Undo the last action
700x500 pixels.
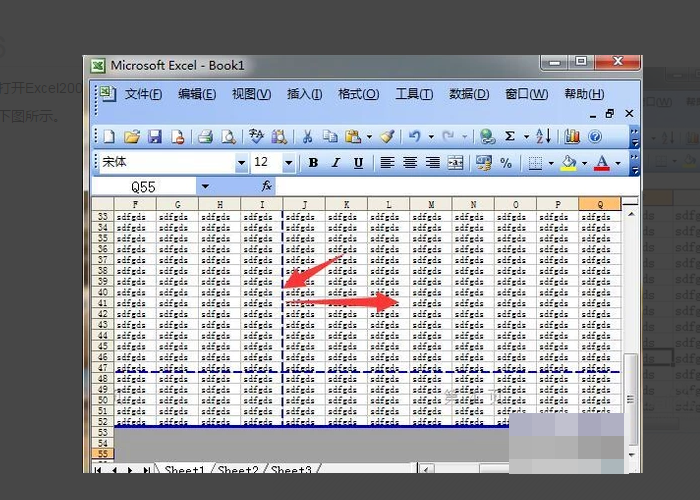coord(415,137)
